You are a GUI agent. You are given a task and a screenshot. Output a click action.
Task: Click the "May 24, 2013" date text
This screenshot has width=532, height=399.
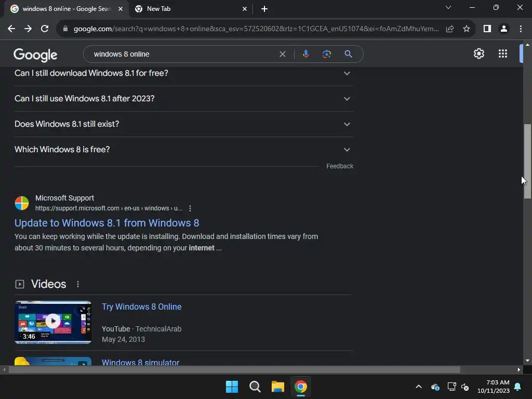coord(123,339)
